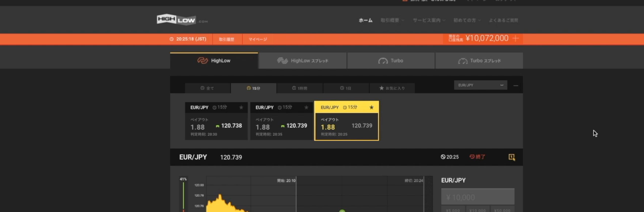This screenshot has width=644, height=212.
Task: Favorite the EUR/JPY 20:35 option star
Action: point(306,107)
